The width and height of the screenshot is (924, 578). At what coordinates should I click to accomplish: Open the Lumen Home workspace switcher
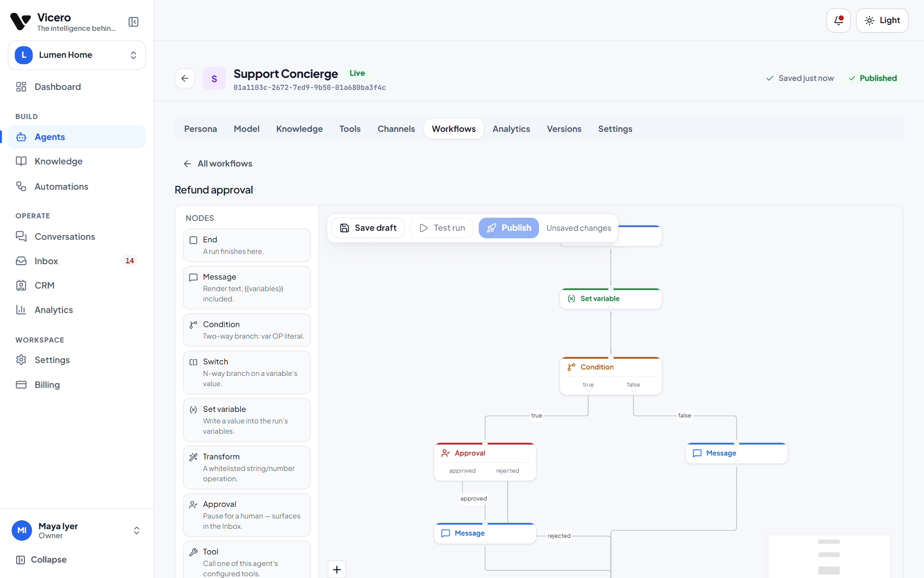coord(77,55)
